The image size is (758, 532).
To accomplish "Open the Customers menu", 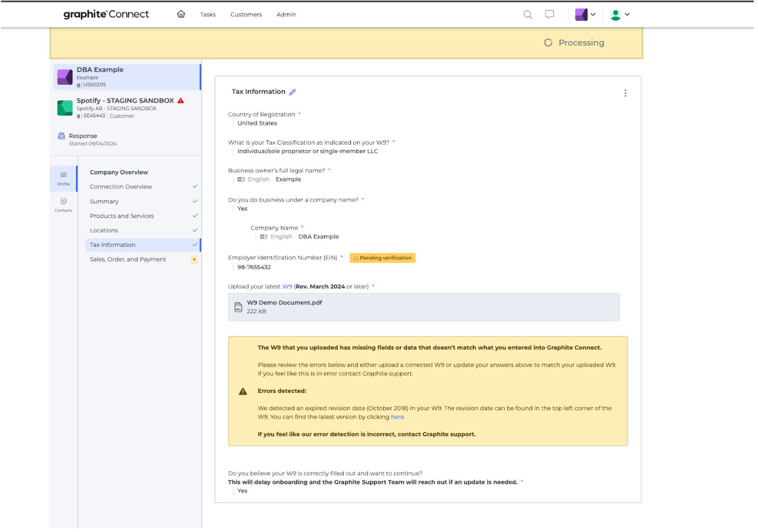I will 246,15.
